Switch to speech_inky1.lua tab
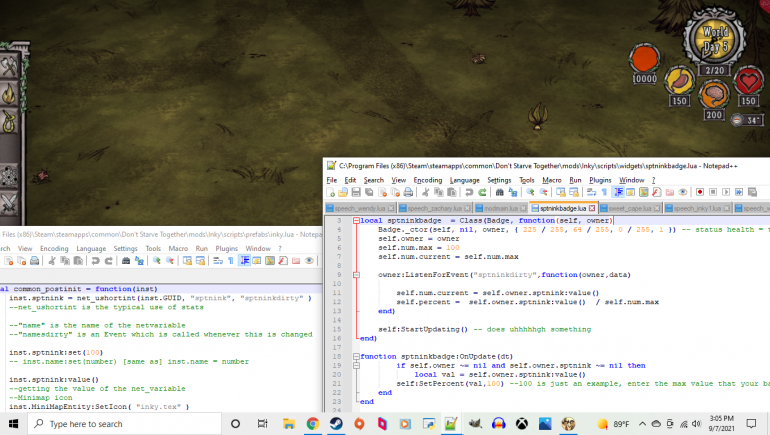The width and height of the screenshot is (770, 435). (697, 208)
